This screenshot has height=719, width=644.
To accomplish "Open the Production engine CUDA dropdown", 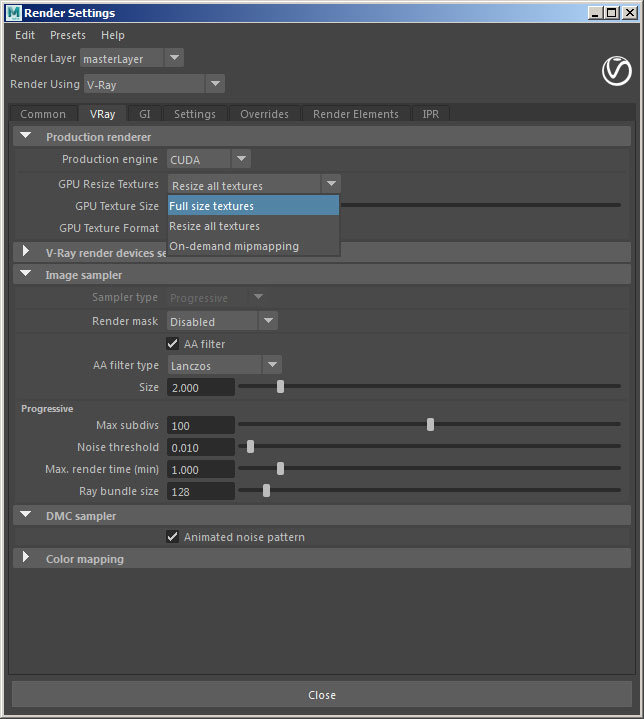I will [x=208, y=159].
